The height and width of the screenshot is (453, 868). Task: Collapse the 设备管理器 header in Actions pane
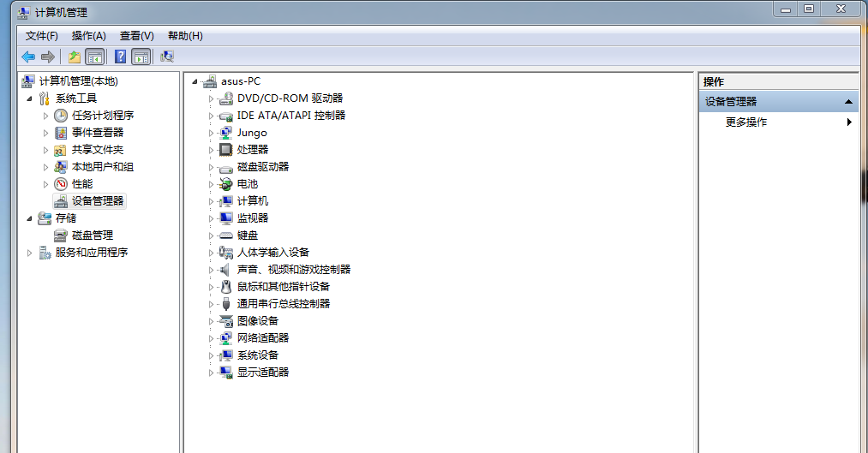point(848,102)
